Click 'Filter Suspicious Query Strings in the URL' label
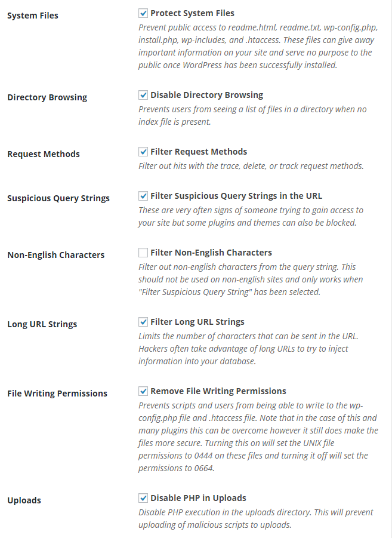This screenshot has height=538, width=392. click(236, 196)
